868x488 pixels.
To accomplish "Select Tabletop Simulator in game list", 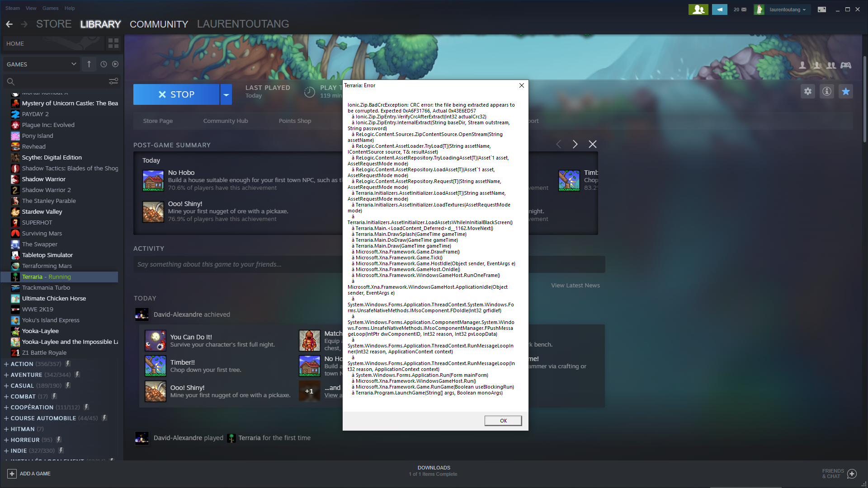I will (47, 255).
